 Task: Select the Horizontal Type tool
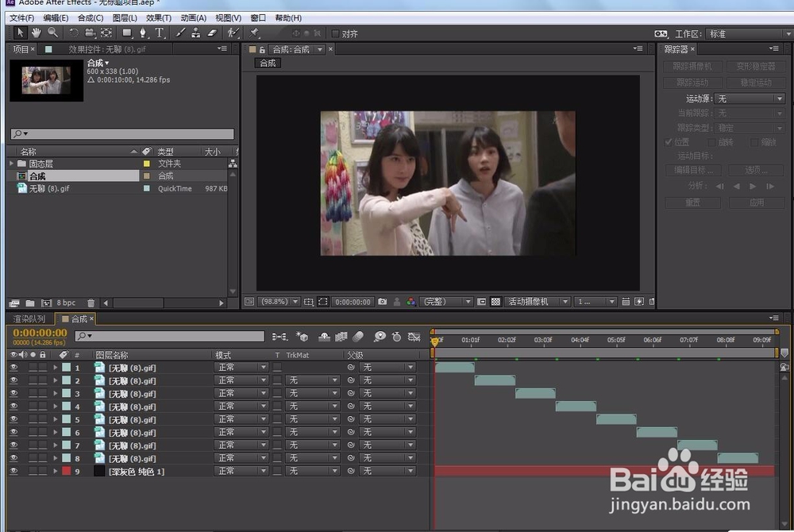pyautogui.click(x=160, y=33)
